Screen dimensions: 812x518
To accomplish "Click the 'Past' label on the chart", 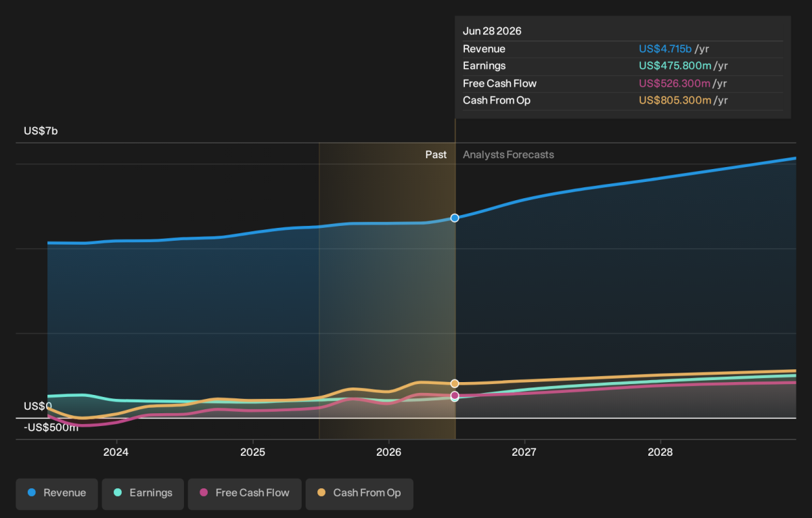I will click(x=436, y=155).
